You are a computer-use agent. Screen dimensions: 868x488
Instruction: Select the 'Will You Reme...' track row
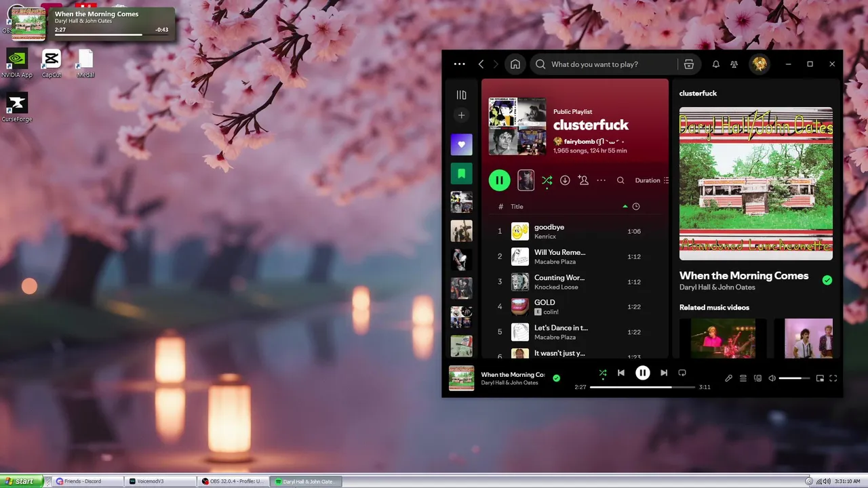575,256
